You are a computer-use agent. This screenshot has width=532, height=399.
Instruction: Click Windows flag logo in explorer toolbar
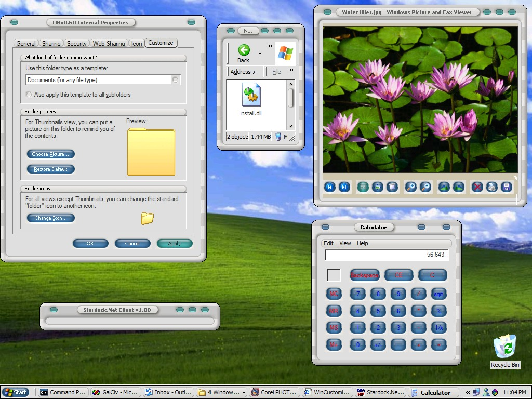point(285,54)
